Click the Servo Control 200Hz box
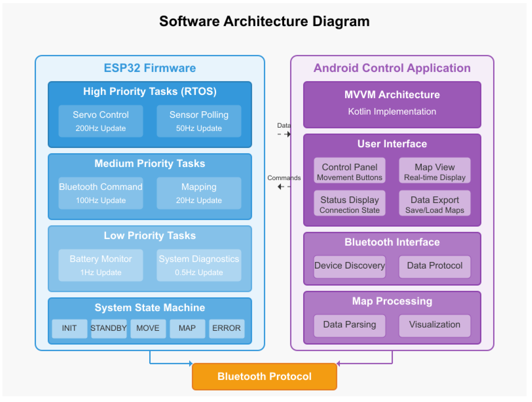This screenshot has height=402, width=532. click(x=101, y=121)
